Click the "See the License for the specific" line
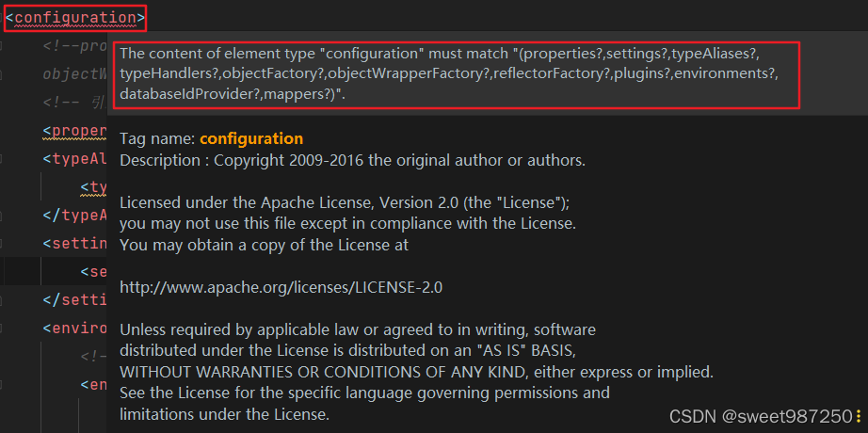 pyautogui.click(x=364, y=393)
